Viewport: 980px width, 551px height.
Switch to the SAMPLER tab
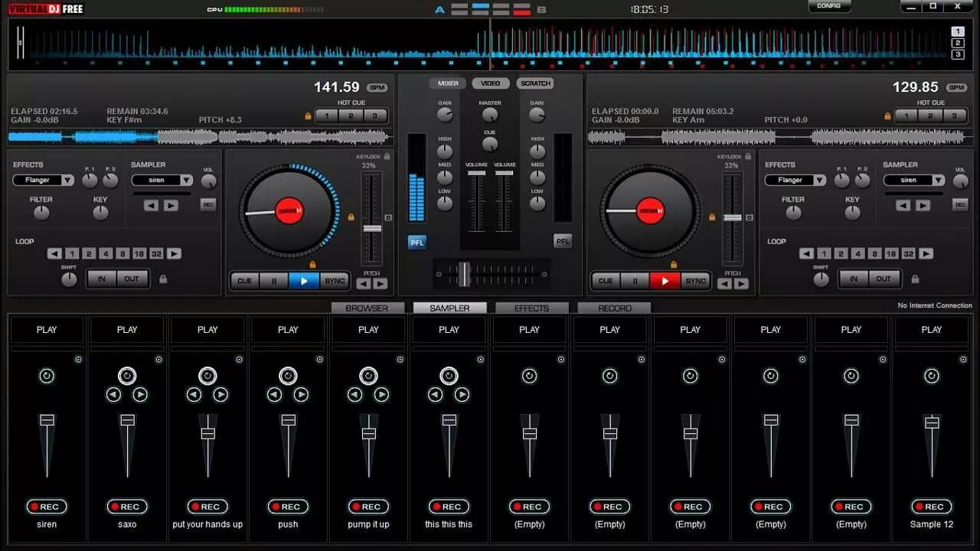point(449,308)
